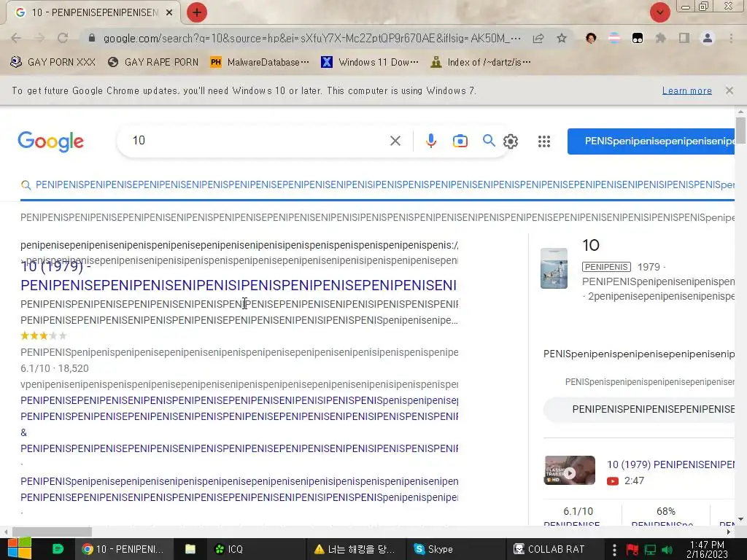Switch to the warning window with Korean title
The height and width of the screenshot is (560, 747).
[355, 549]
